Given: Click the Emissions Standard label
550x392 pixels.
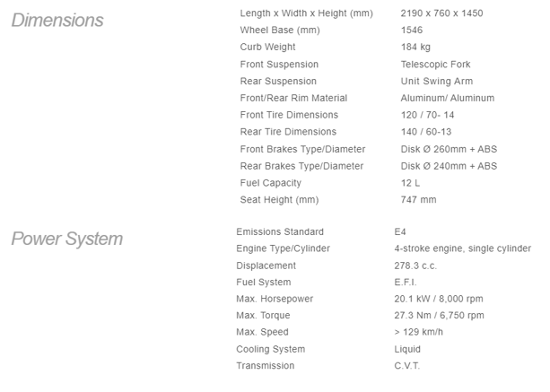Looking at the screenshot, I should pyautogui.click(x=280, y=232).
